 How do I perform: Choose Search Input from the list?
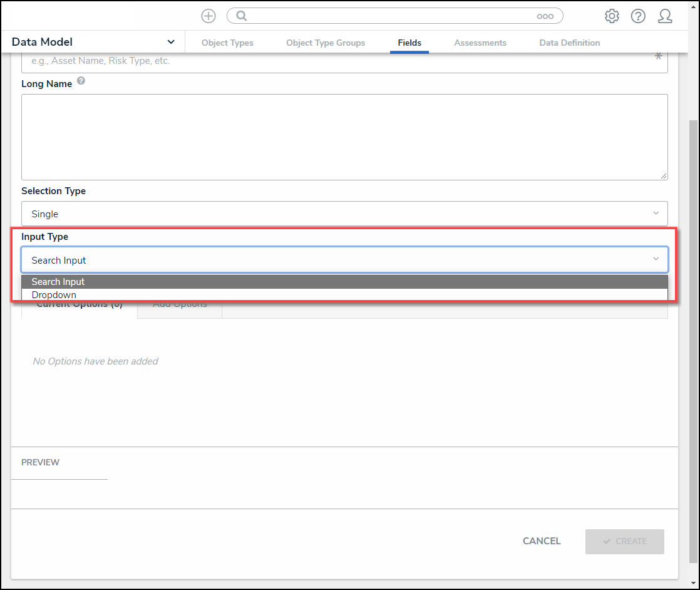(x=344, y=282)
